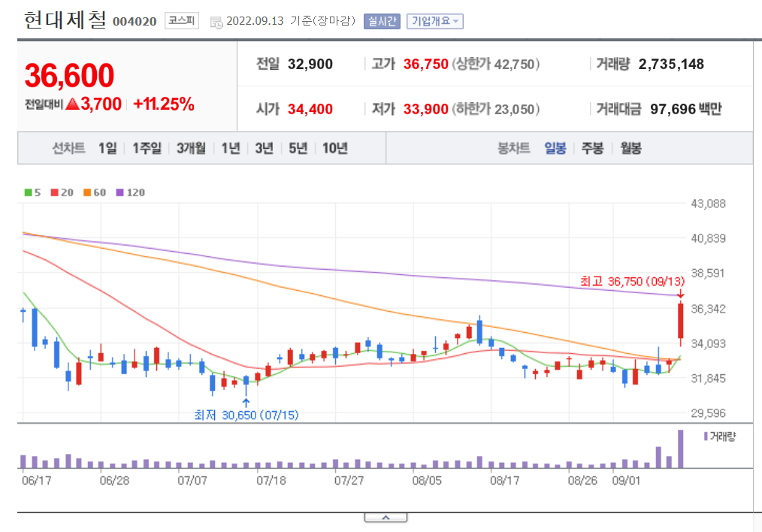Select the 5년 line chart tab
Viewport: 762px width, 532px height.
tap(298, 148)
